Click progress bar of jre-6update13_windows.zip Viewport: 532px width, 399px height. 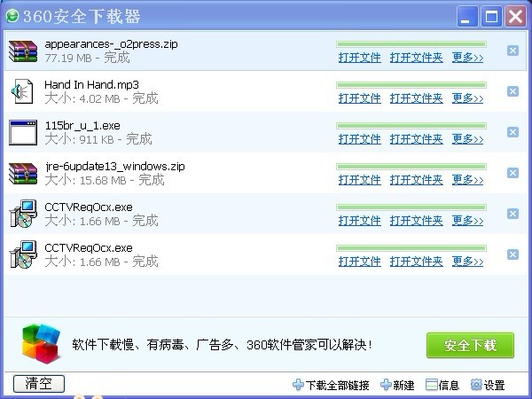(x=411, y=167)
